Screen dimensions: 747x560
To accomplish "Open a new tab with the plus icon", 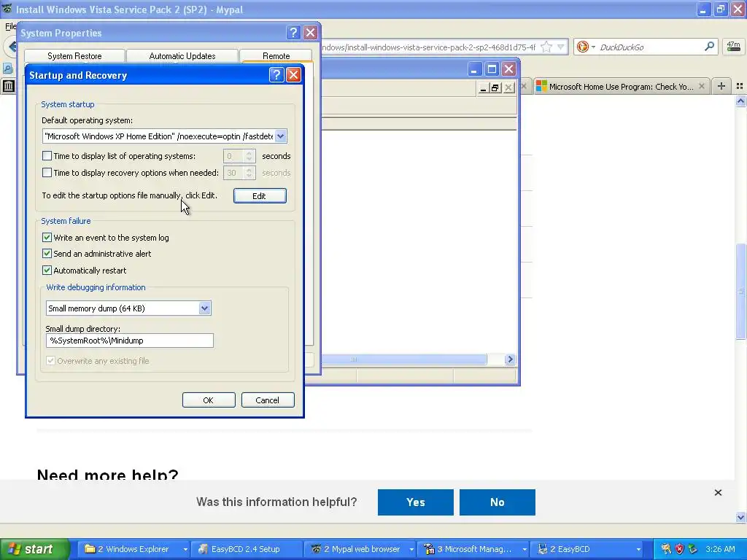I will [x=721, y=86].
